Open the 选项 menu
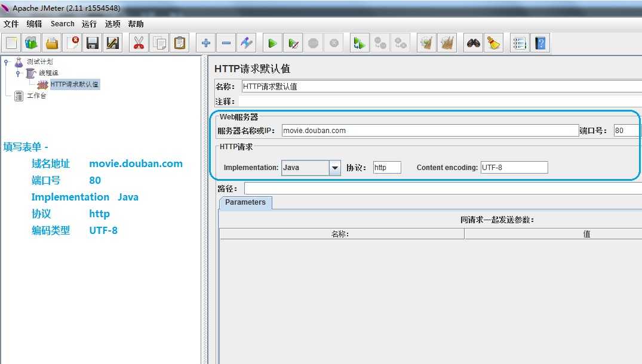The width and height of the screenshot is (642, 364). point(113,24)
